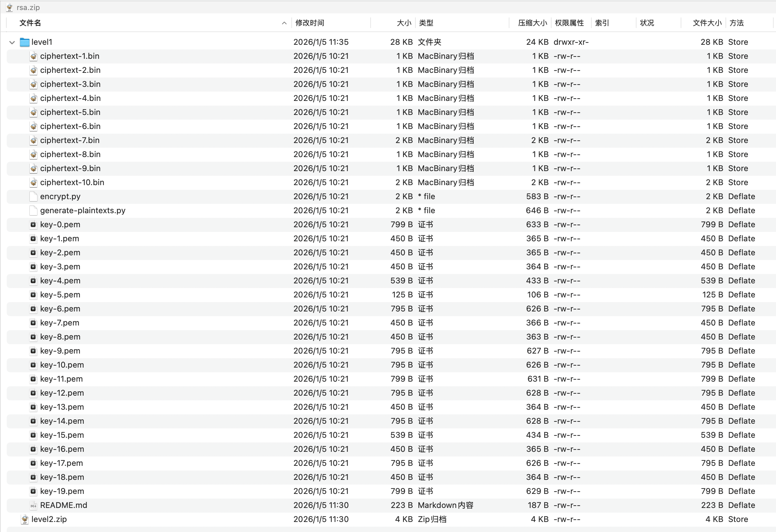Click the key-19.pem certificate icon
Viewport: 776px width, 532px height.
click(33, 491)
